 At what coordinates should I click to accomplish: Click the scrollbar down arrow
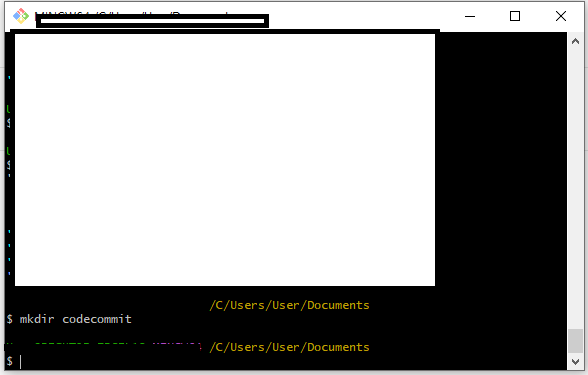pos(575,362)
